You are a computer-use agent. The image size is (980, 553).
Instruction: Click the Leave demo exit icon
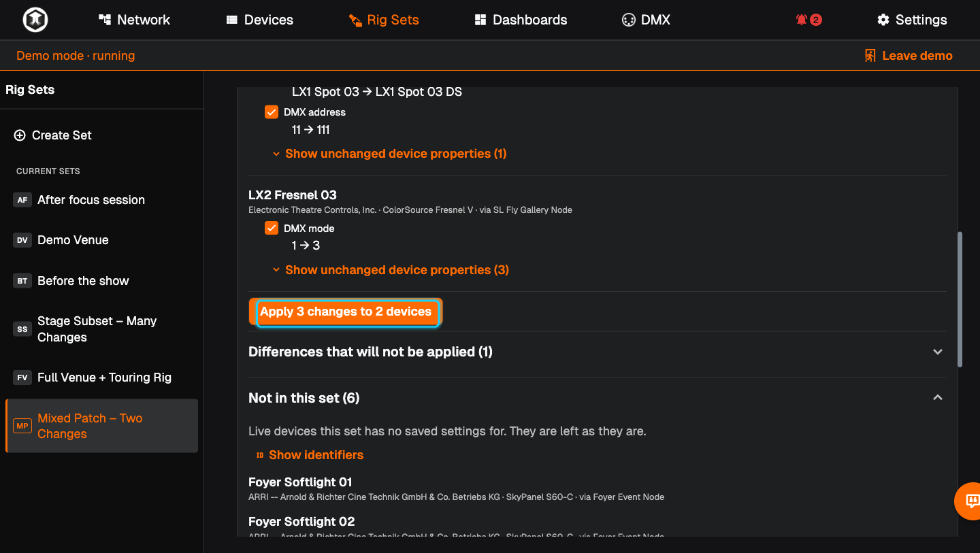(x=870, y=56)
